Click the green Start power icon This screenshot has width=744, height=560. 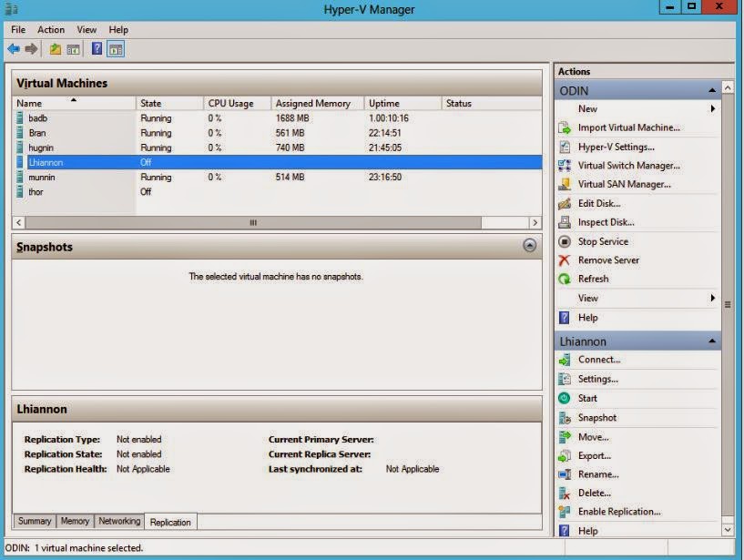(x=565, y=398)
